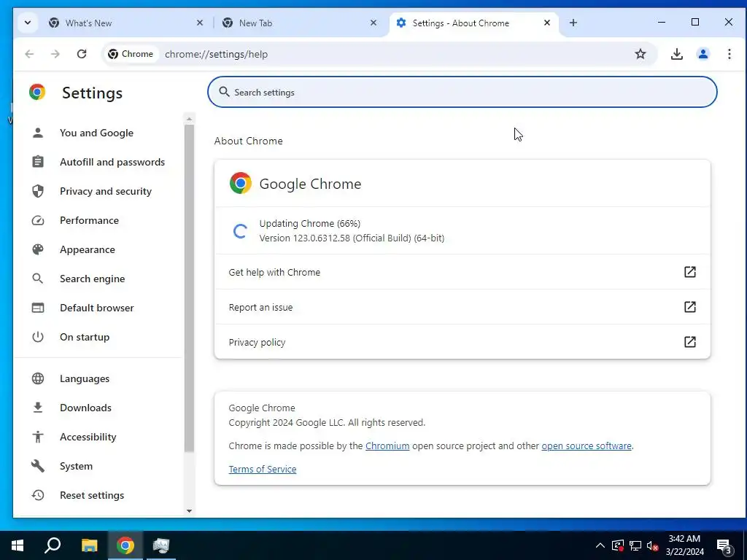
Task: Open the profile avatar menu
Action: coord(703,54)
